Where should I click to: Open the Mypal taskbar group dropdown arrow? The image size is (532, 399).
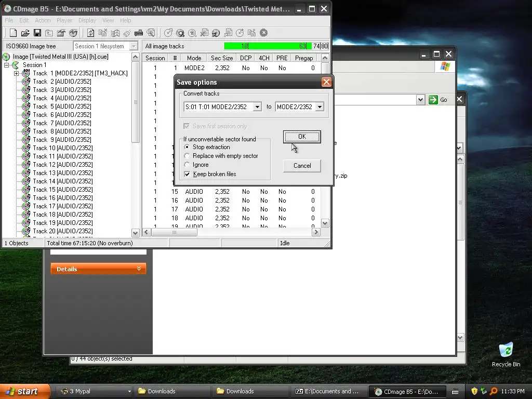point(129,391)
